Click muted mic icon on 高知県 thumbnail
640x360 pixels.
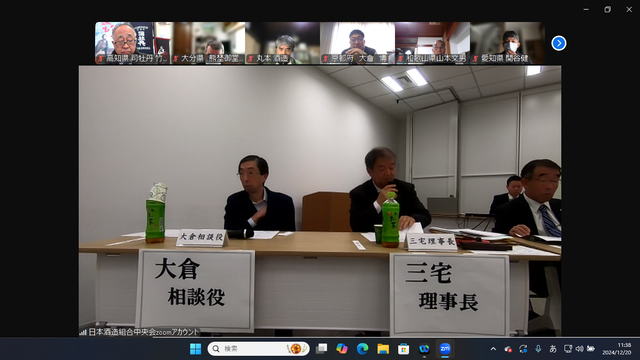click(101, 59)
